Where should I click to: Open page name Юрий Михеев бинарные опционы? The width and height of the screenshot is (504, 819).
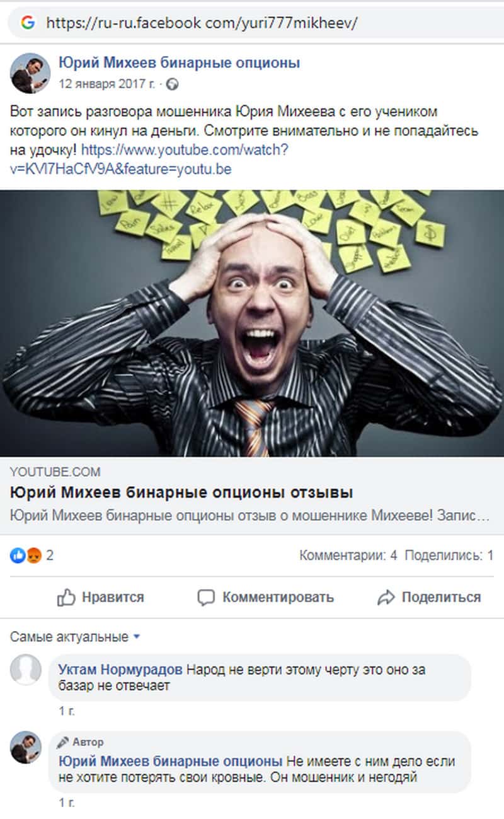point(180,62)
